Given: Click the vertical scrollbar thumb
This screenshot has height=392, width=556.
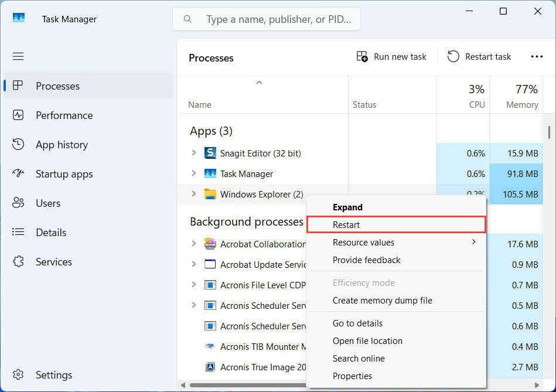Looking at the screenshot, I should [x=550, y=132].
